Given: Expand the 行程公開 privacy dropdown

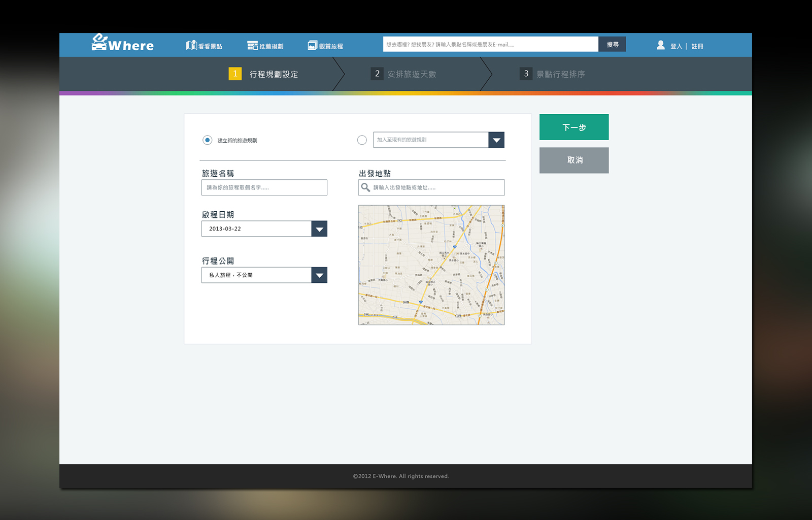Looking at the screenshot, I should click(x=319, y=275).
